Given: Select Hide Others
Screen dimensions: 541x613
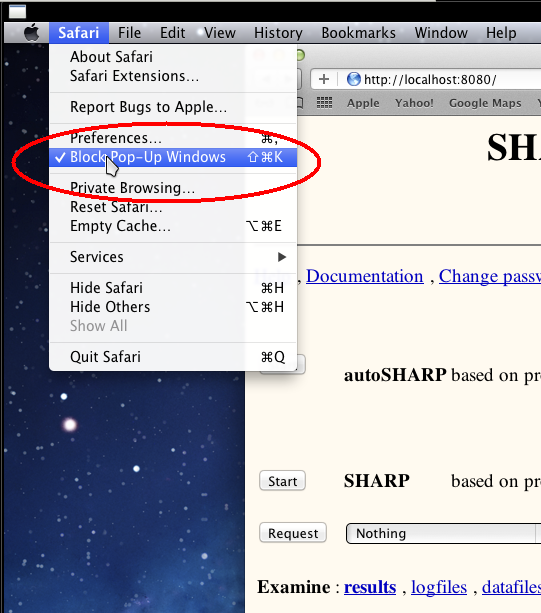Looking at the screenshot, I should point(173,307).
